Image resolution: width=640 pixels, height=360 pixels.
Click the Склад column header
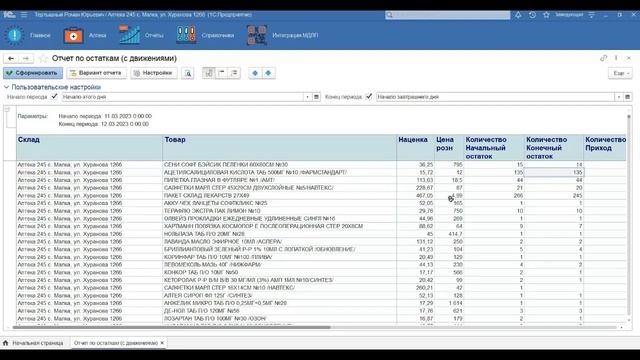click(x=89, y=148)
